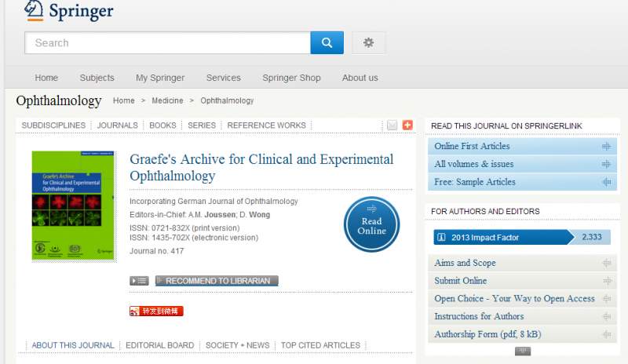Switch to the Reference Works tab
The image size is (628, 364).
[x=266, y=126]
